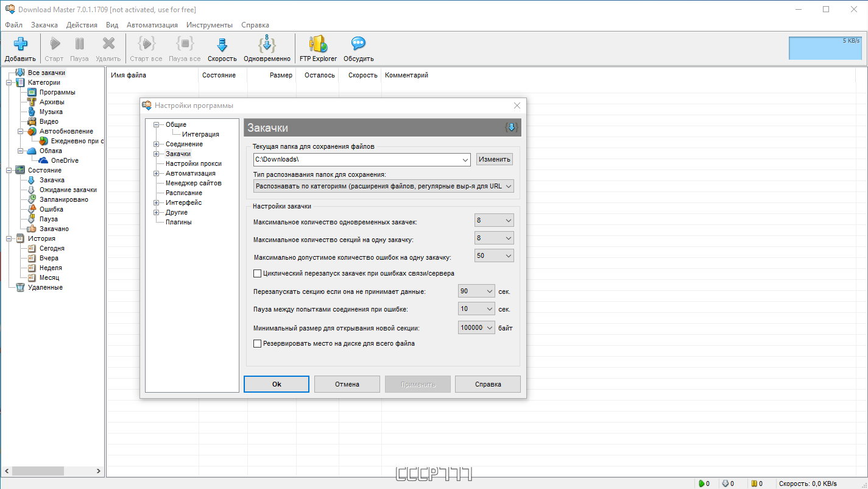Launch FTP Explorer from toolbar

pos(318,43)
